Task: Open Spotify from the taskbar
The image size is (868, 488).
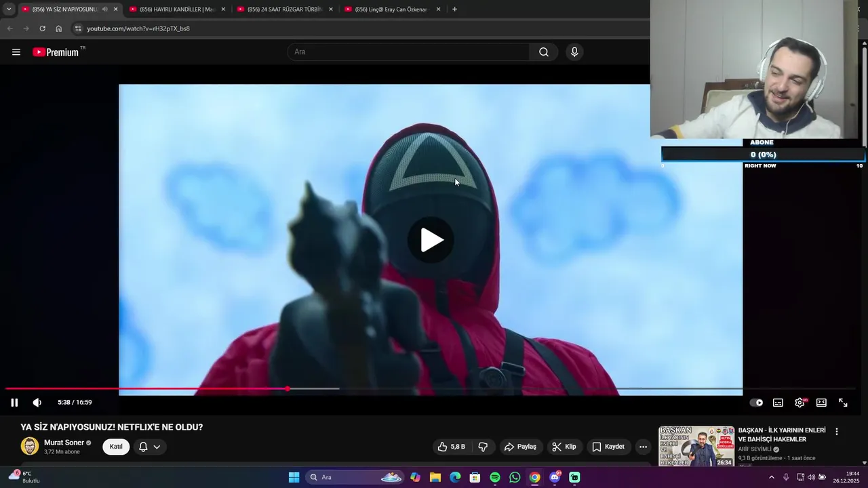Action: click(495, 478)
